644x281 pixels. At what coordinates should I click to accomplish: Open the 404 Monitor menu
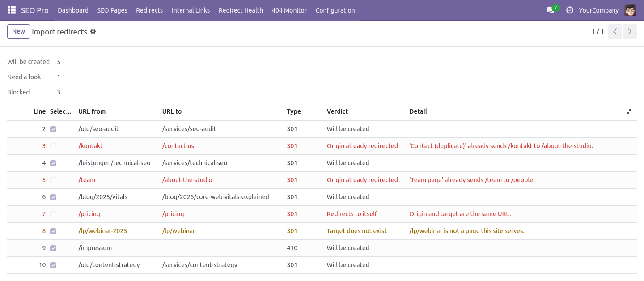point(289,10)
